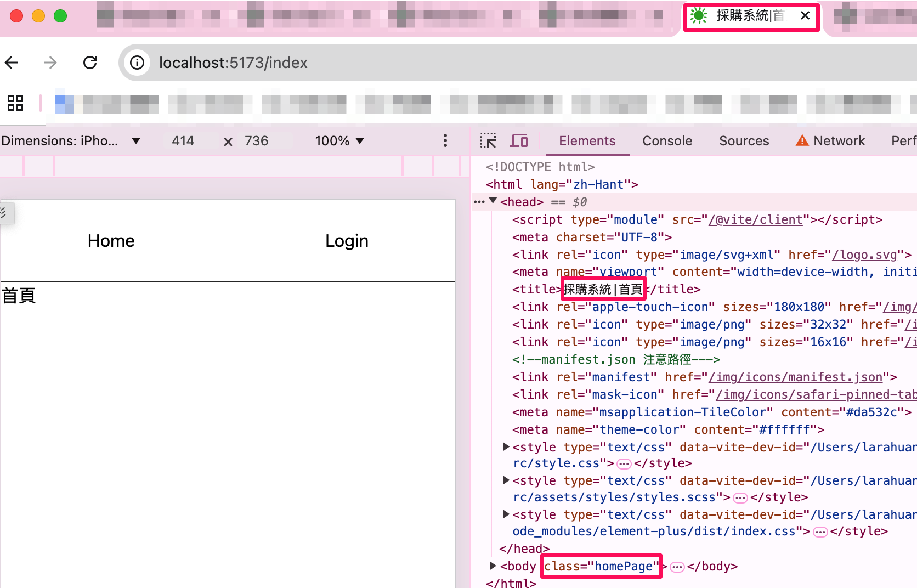Click the browser back arrow
Image resolution: width=917 pixels, height=588 pixels.
coord(12,63)
